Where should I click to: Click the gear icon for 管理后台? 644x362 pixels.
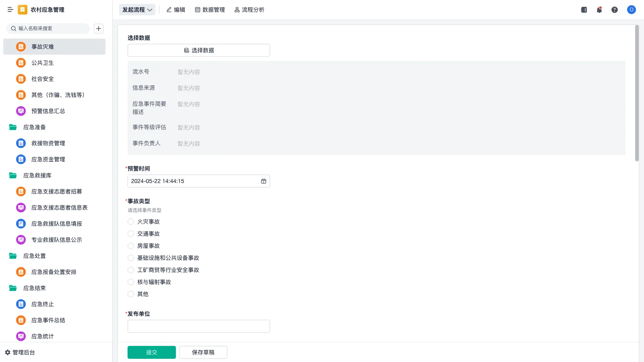[8, 352]
